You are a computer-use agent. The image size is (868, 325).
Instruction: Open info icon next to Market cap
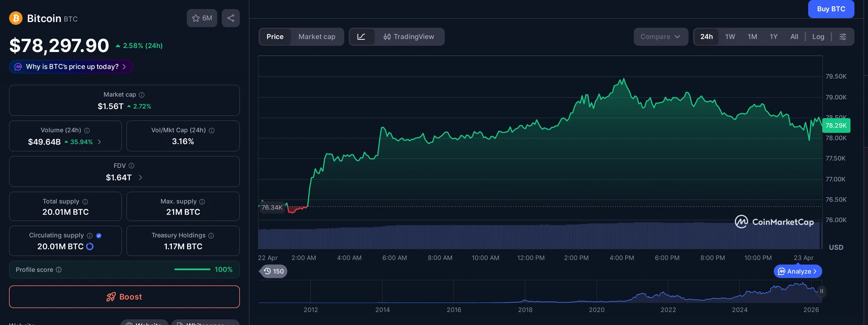click(142, 95)
